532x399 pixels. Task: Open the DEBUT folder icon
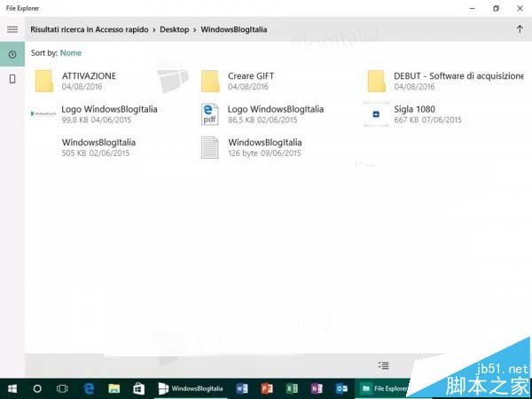(376, 81)
